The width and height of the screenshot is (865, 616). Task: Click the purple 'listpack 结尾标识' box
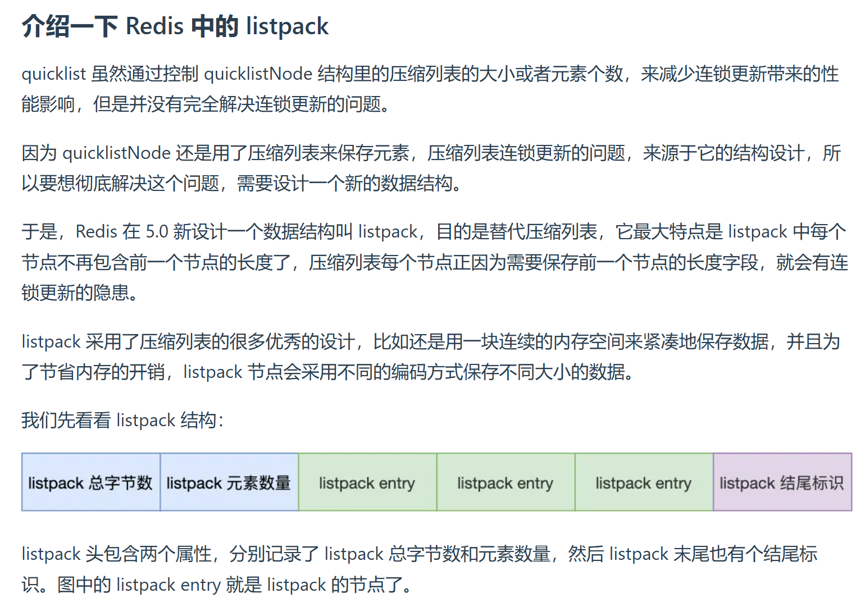782,482
